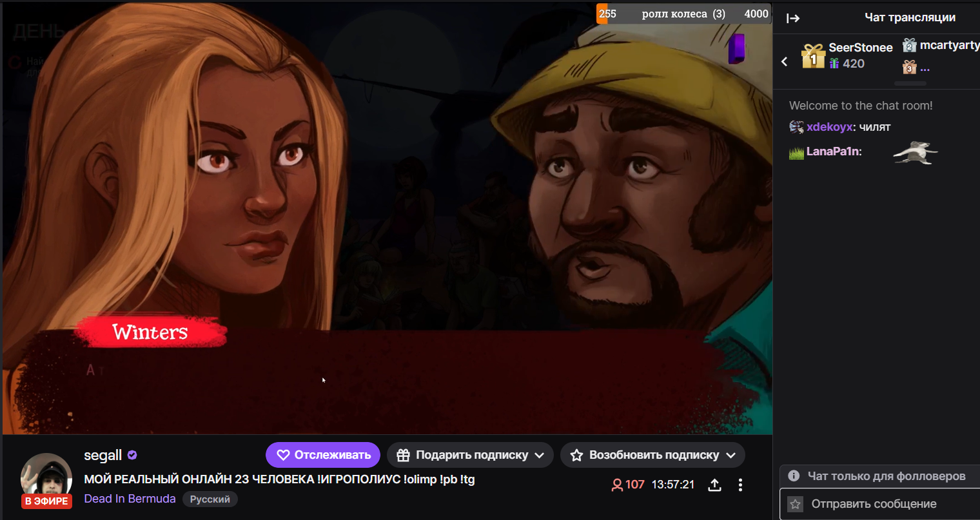Click the 'Чат только для фолловеров' notice
Screen dimensions: 980x520
(887, 476)
